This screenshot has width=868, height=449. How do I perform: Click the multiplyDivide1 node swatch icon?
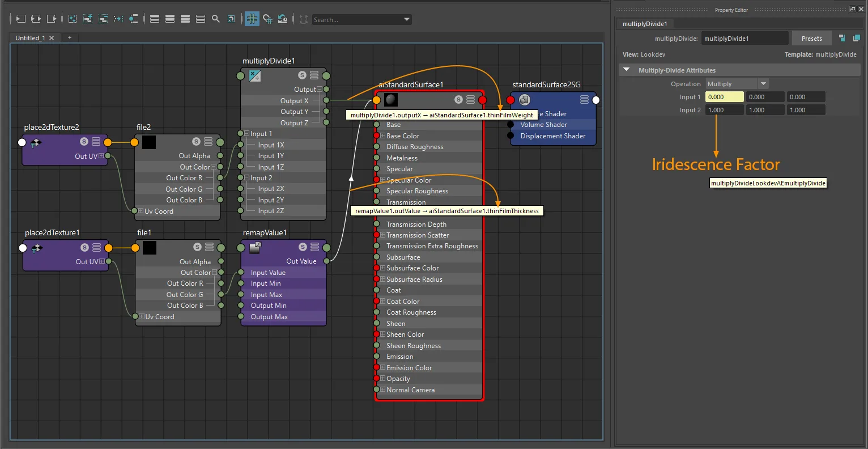click(255, 75)
